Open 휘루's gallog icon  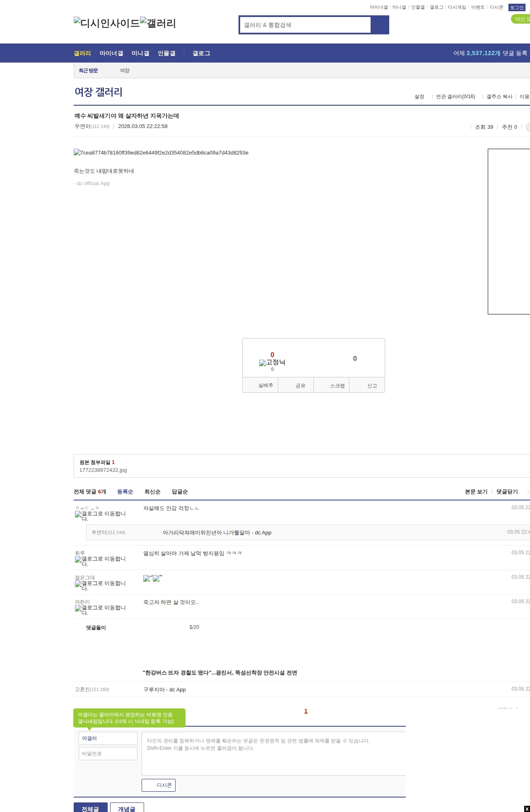pyautogui.click(x=78, y=559)
